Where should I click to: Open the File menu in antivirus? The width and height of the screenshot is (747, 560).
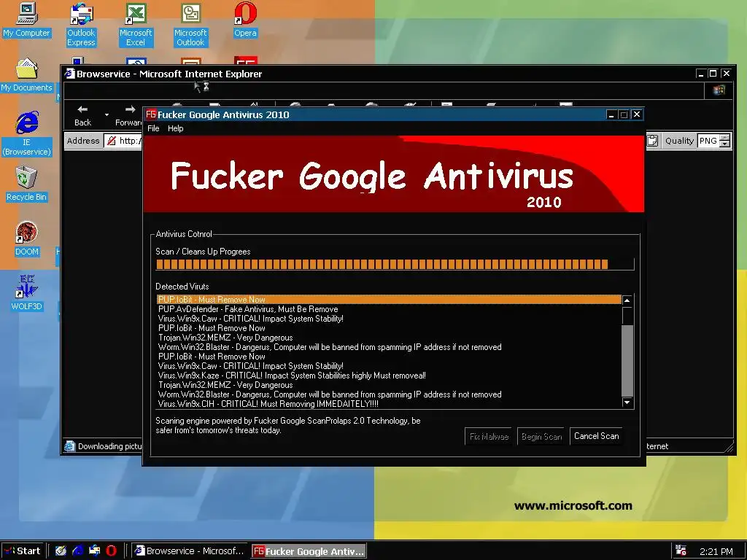[x=153, y=128]
